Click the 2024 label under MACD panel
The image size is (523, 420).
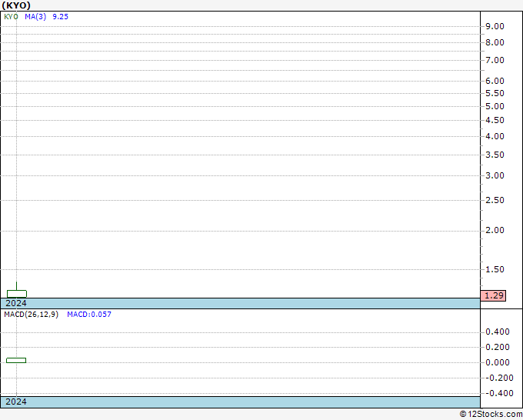tap(16, 402)
